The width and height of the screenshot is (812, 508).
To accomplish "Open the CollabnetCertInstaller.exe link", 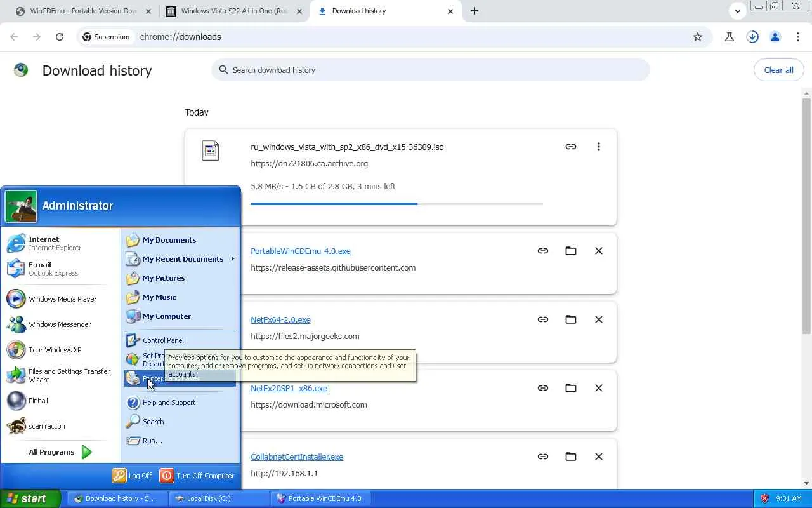I will click(297, 457).
